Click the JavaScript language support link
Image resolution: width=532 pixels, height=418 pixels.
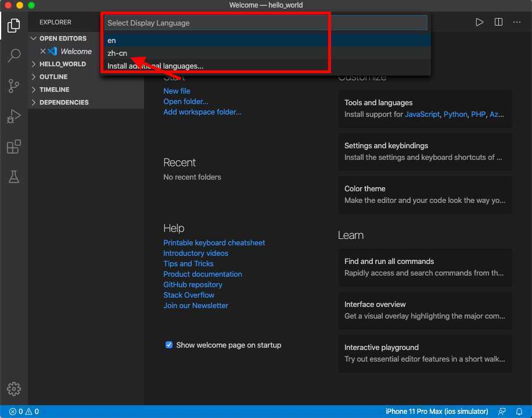[422, 115]
